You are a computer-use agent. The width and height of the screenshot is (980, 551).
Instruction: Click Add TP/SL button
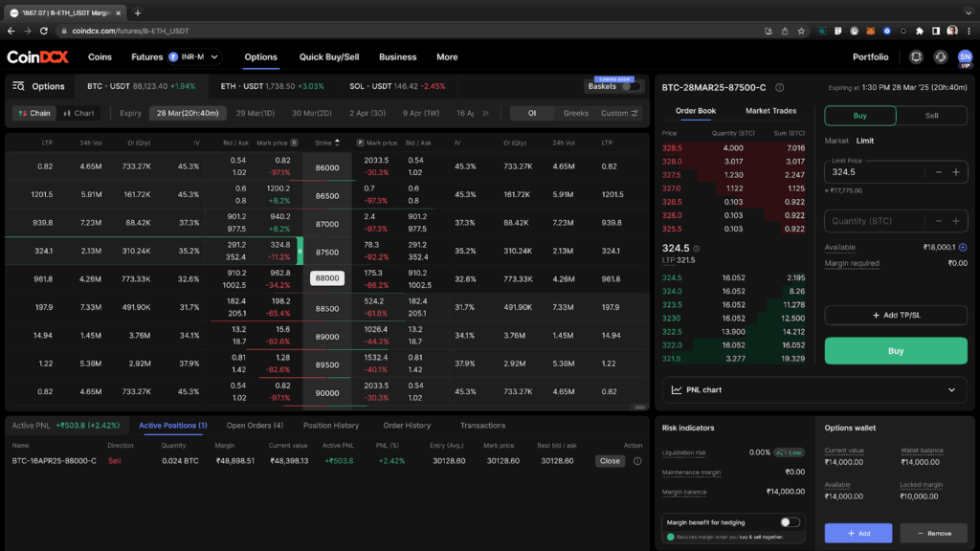pos(896,316)
